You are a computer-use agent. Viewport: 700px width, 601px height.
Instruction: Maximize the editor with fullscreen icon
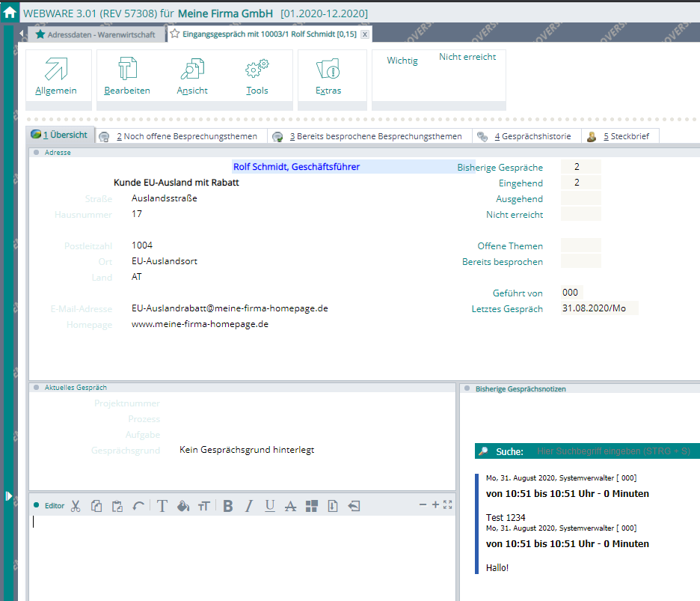pyautogui.click(x=448, y=504)
